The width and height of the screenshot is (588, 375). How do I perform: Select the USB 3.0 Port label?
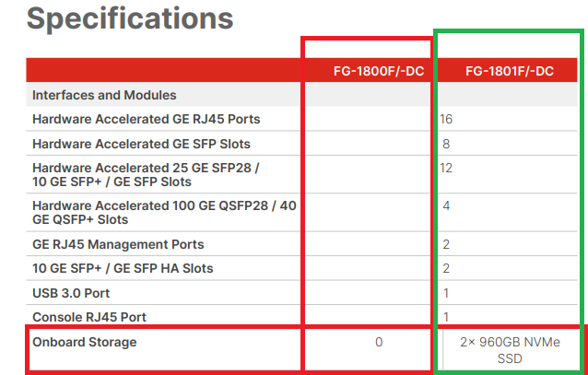click(70, 292)
